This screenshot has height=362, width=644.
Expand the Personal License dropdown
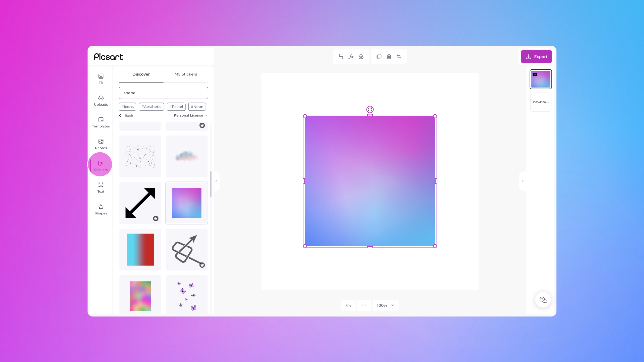(x=191, y=115)
